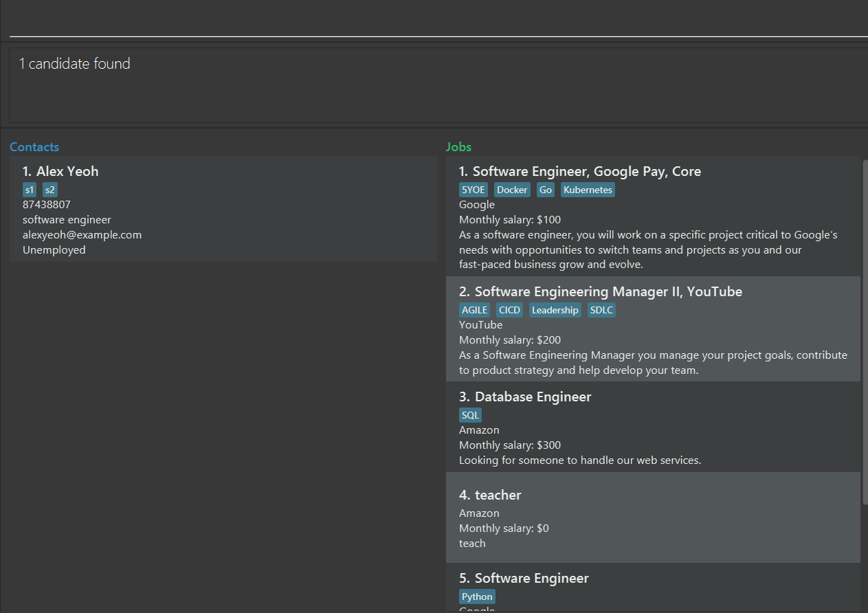
Task: Click the 'teach' description text
Action: pyautogui.click(x=472, y=544)
